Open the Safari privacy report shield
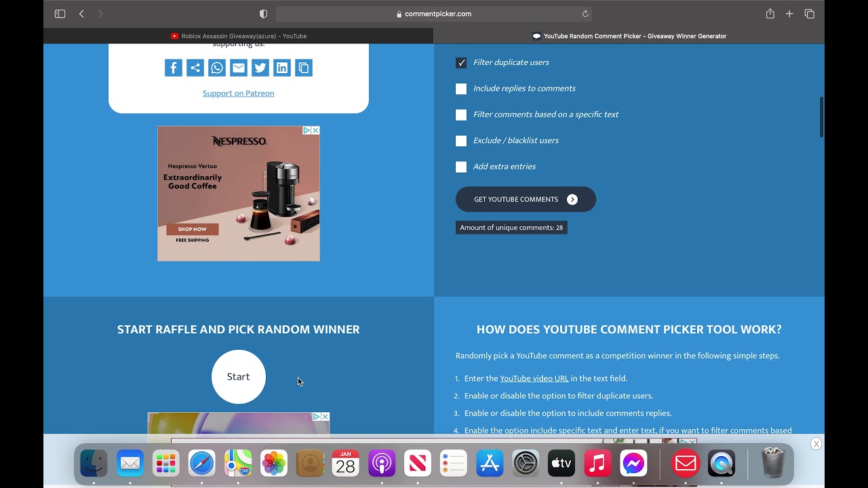868x488 pixels. click(x=264, y=14)
